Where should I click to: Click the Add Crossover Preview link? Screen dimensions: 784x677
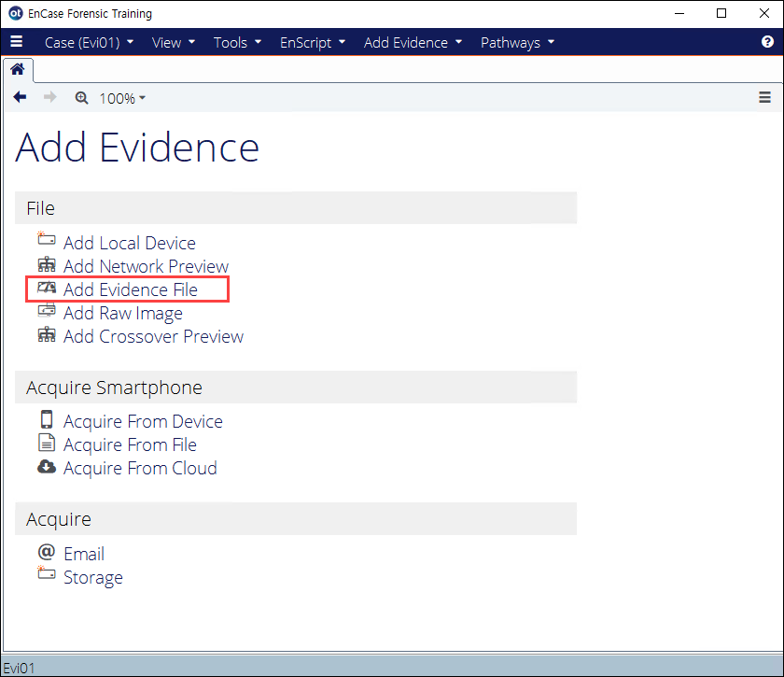pos(153,336)
